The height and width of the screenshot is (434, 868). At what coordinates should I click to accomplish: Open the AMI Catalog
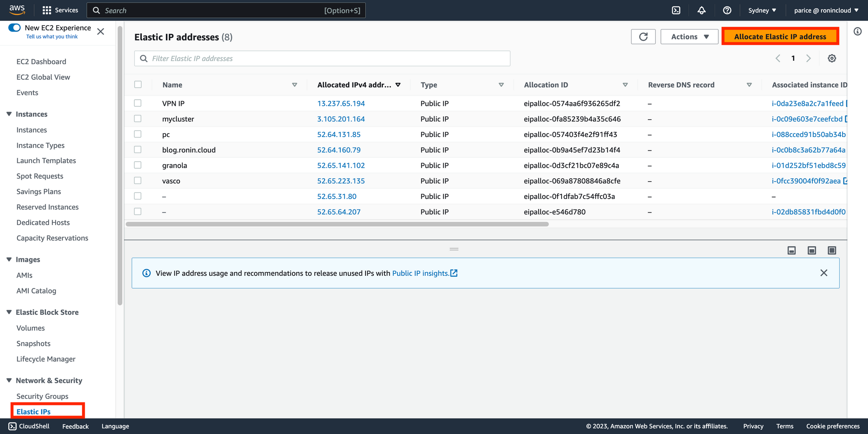(x=36, y=291)
